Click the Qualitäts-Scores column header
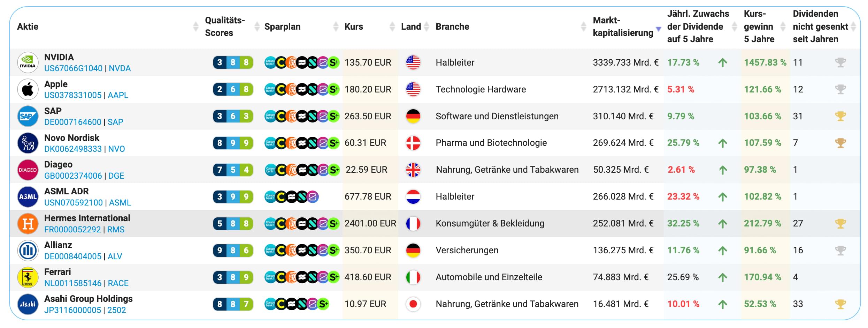The width and height of the screenshot is (868, 328). [225, 26]
